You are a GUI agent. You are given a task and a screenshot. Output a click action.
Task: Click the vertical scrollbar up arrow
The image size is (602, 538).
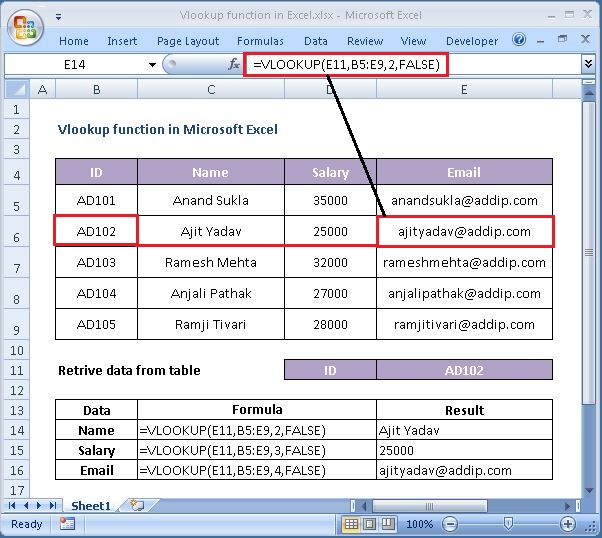click(589, 93)
